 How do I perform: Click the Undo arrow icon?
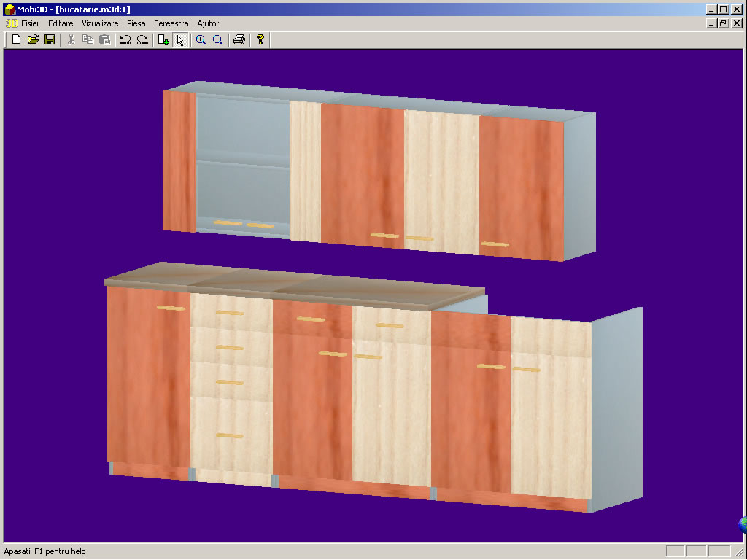[125, 39]
